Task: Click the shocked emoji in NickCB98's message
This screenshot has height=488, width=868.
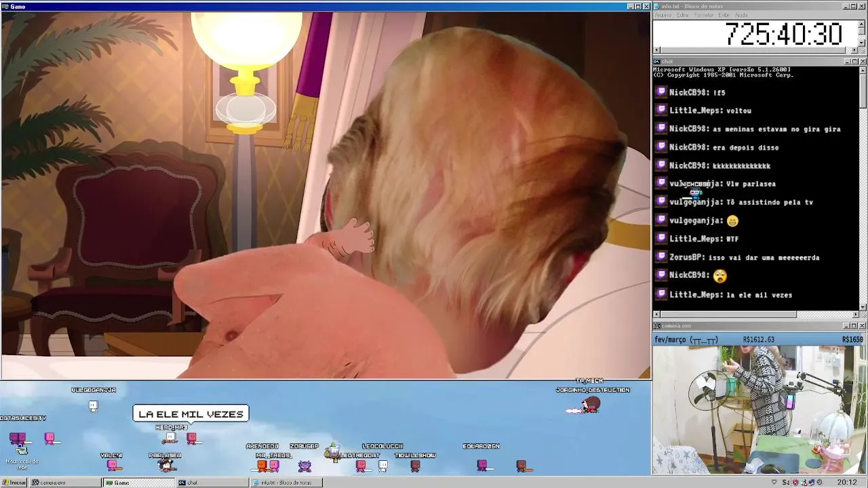Action: (720, 276)
